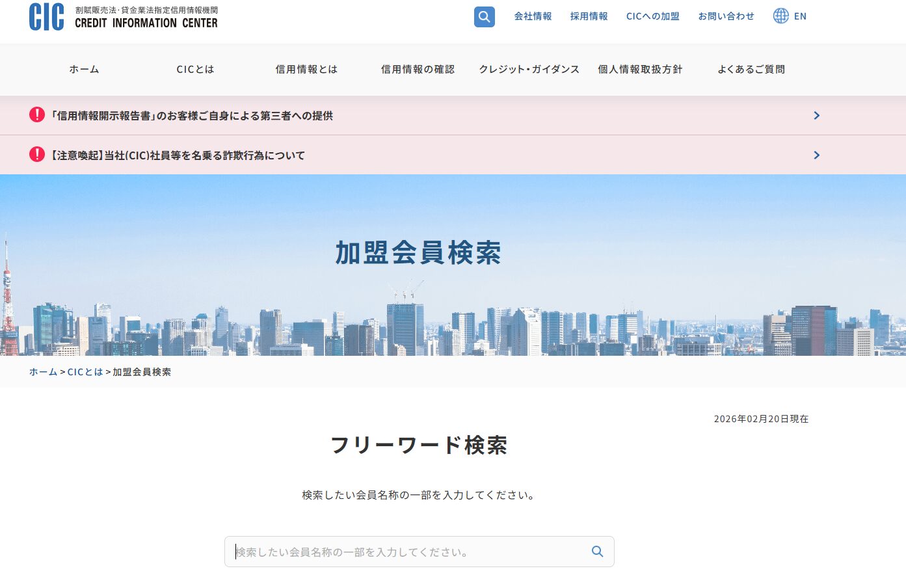Select CICとは in the main navigation
The image size is (906, 588).
tap(195, 70)
